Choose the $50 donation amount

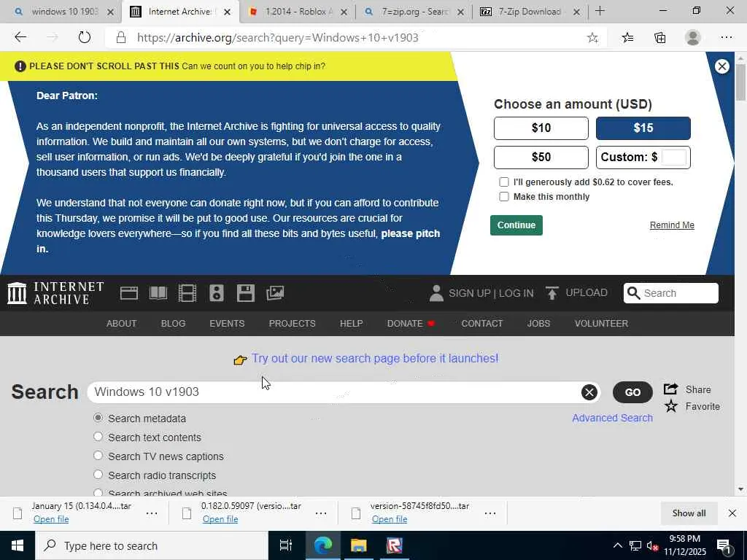tap(541, 157)
